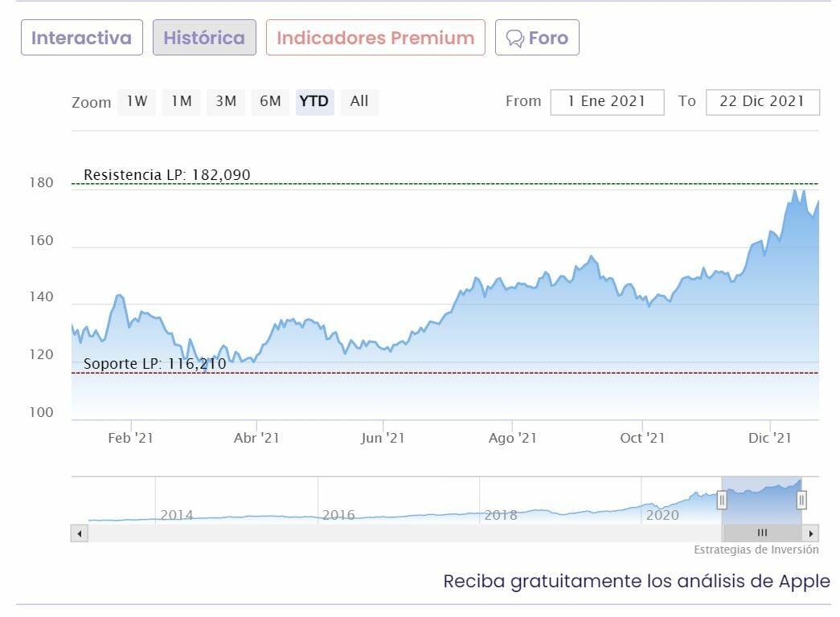Click the right range handle in navigator
This screenshot has height=617, width=840.
point(801,501)
